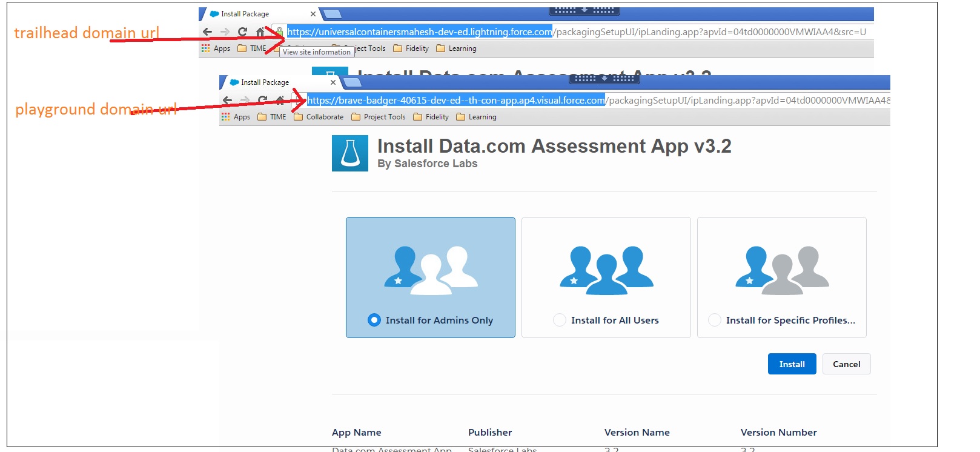This screenshot has width=980, height=452.
Task: Select Install for All Users radio button
Action: [x=560, y=320]
